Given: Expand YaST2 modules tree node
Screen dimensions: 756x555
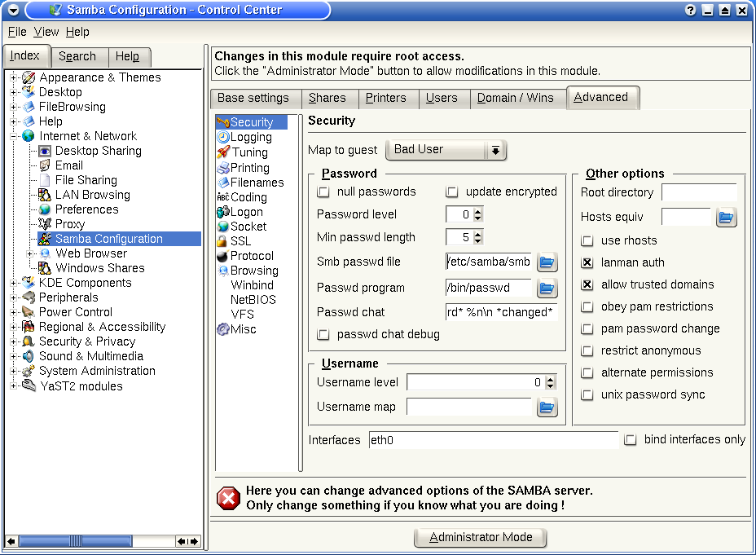Looking at the screenshot, I should click(14, 386).
